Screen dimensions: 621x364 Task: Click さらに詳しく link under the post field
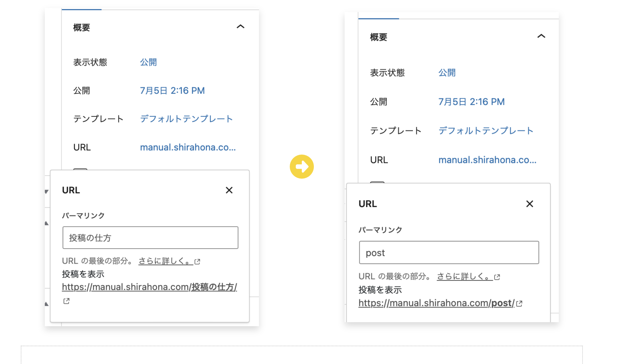coord(464,277)
